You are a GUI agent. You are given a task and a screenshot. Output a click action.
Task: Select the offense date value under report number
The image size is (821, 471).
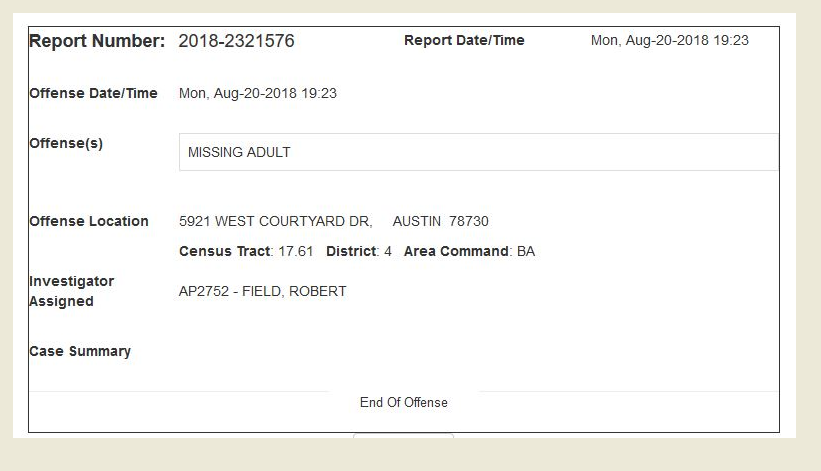pyautogui.click(x=257, y=93)
